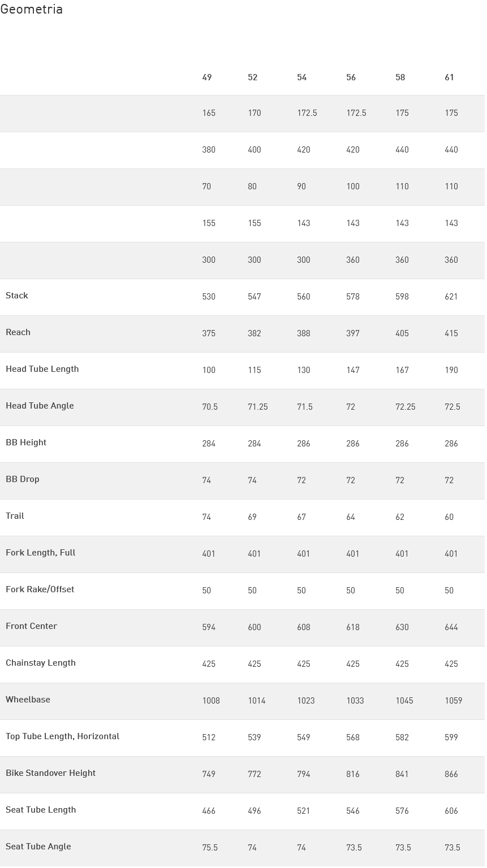Viewport: 487px width, 868px height.
Task: Click the size 54 column header
Action: pyautogui.click(x=302, y=77)
